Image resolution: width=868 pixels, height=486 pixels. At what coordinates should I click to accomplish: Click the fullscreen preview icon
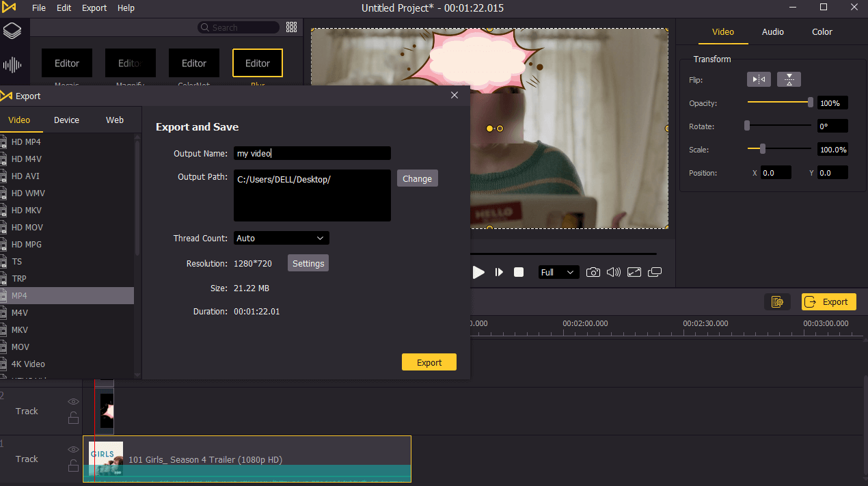click(x=634, y=272)
